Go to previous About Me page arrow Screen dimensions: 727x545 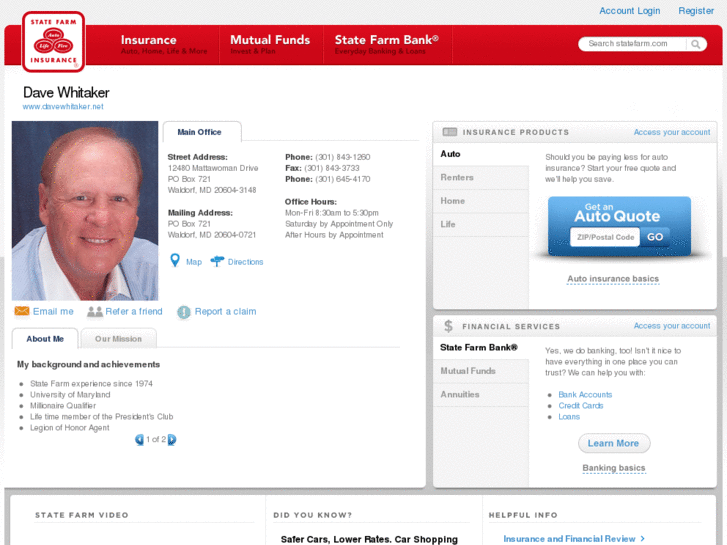[139, 439]
